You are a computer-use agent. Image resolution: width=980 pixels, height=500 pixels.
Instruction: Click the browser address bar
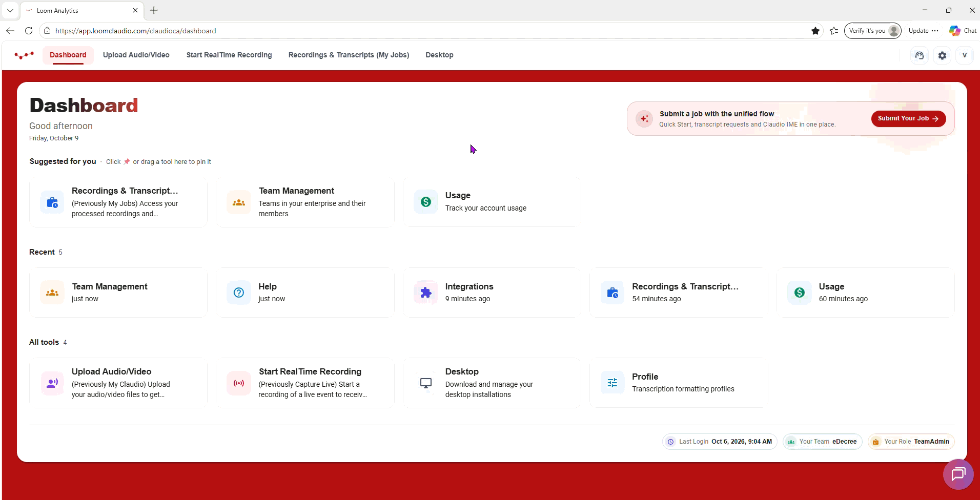click(x=425, y=31)
